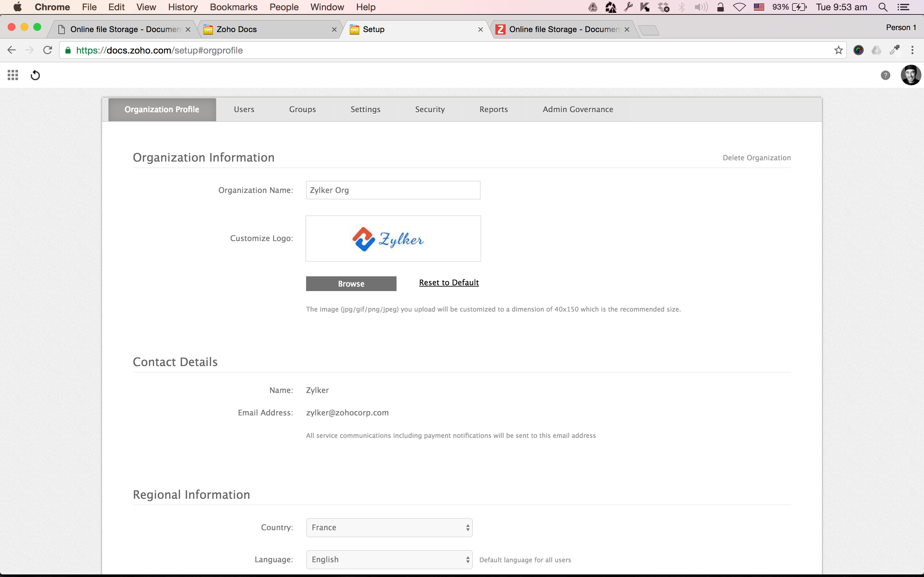This screenshot has height=577, width=924.
Task: Bookmark this page with the star icon
Action: click(838, 50)
